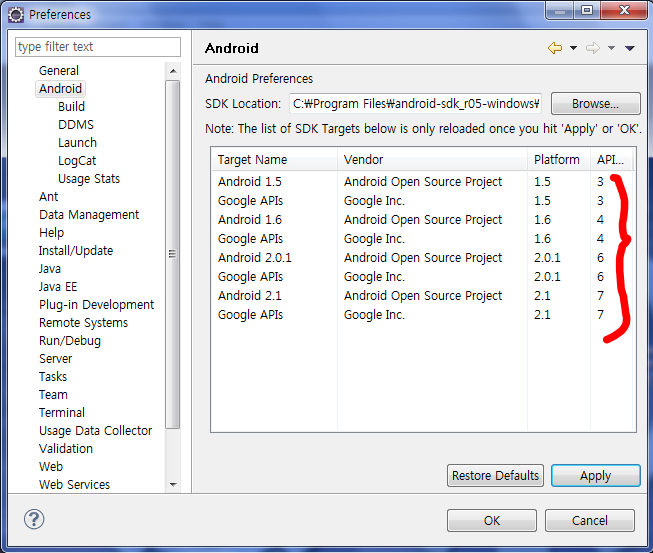This screenshot has height=553, width=653.
Task: Click the preferences tree scrollbar thumb
Action: pyautogui.click(x=172, y=254)
